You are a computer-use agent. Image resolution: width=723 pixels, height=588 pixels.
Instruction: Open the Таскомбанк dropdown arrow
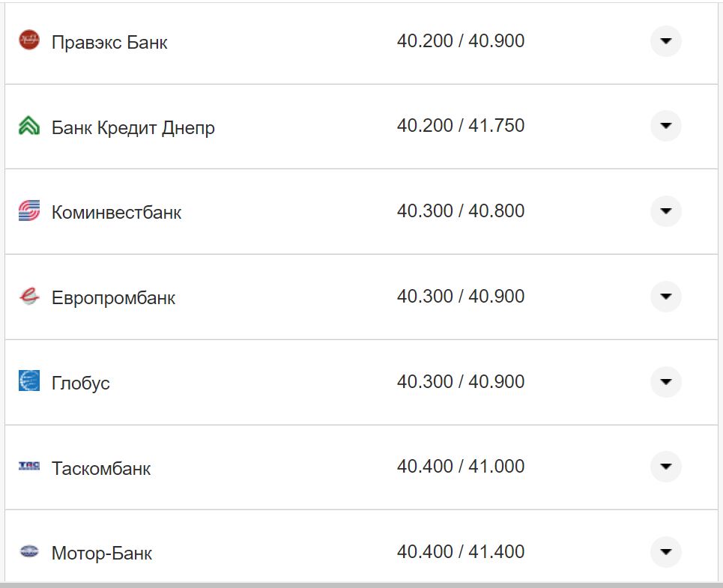665,467
